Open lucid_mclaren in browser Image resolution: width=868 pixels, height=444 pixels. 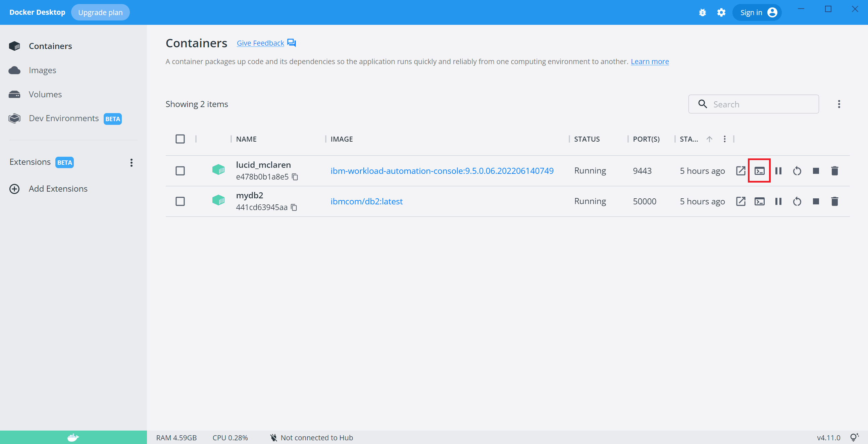[x=741, y=170]
